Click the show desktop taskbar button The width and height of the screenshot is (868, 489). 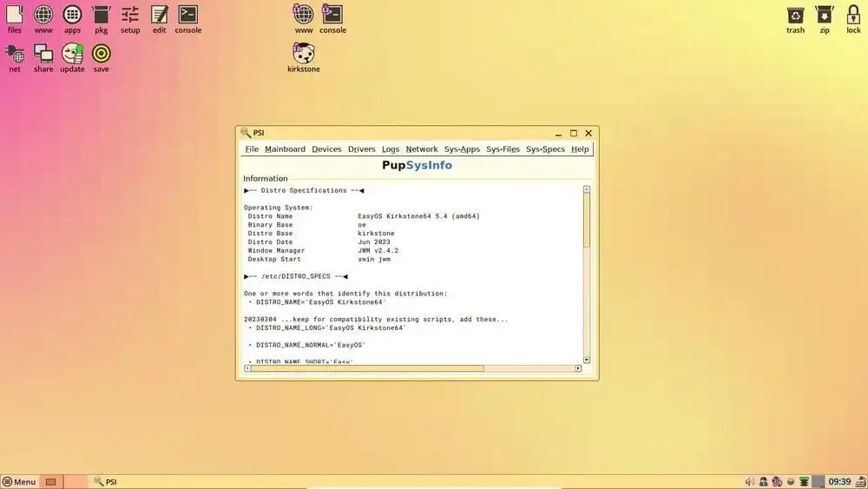[51, 482]
